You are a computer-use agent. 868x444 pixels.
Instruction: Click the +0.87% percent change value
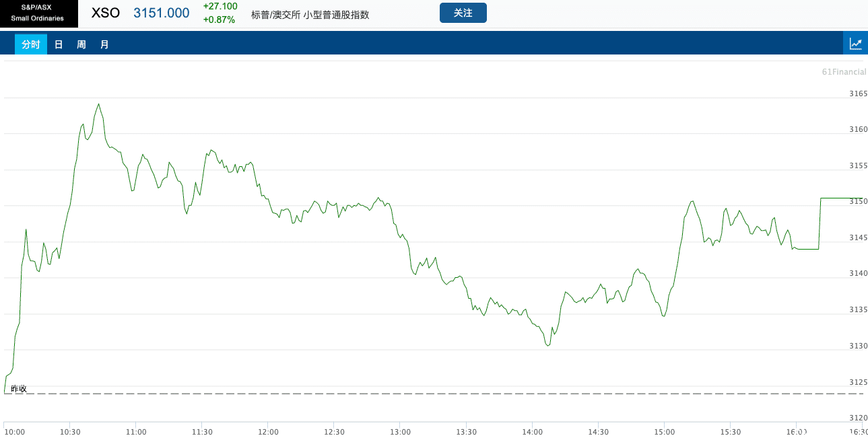click(219, 20)
